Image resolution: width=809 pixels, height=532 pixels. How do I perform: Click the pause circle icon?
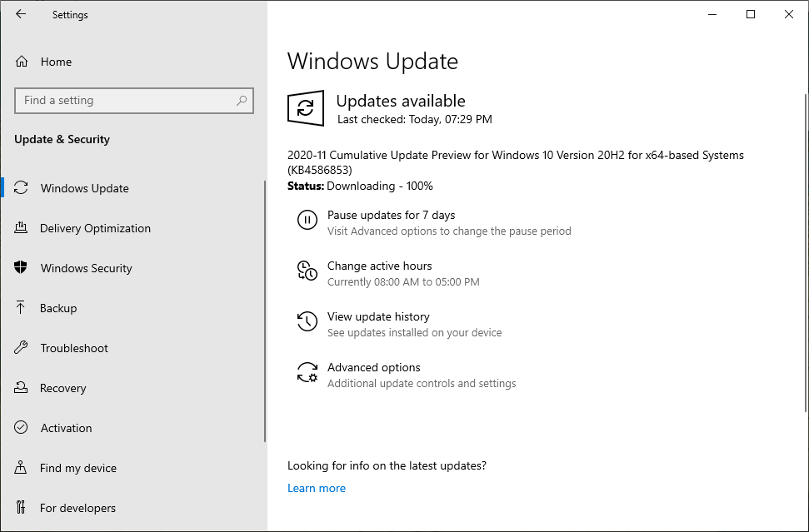point(307,220)
